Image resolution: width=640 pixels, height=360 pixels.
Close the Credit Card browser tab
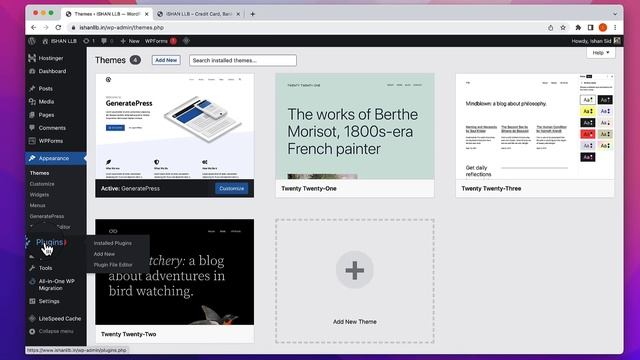point(238,14)
